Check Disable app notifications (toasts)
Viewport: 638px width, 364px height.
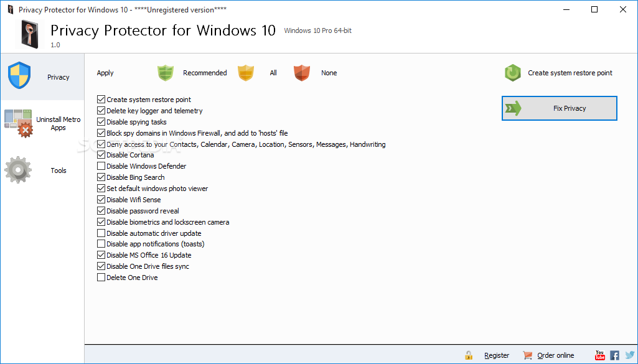[x=101, y=244]
